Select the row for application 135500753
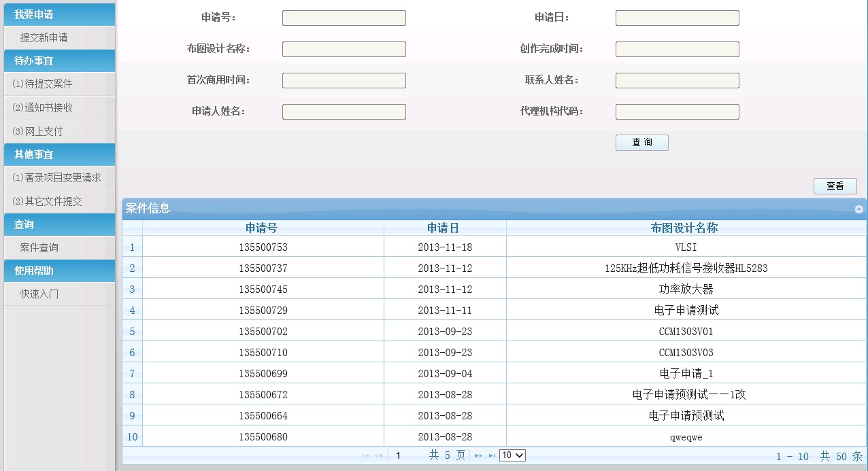The image size is (868, 471). coord(263,247)
